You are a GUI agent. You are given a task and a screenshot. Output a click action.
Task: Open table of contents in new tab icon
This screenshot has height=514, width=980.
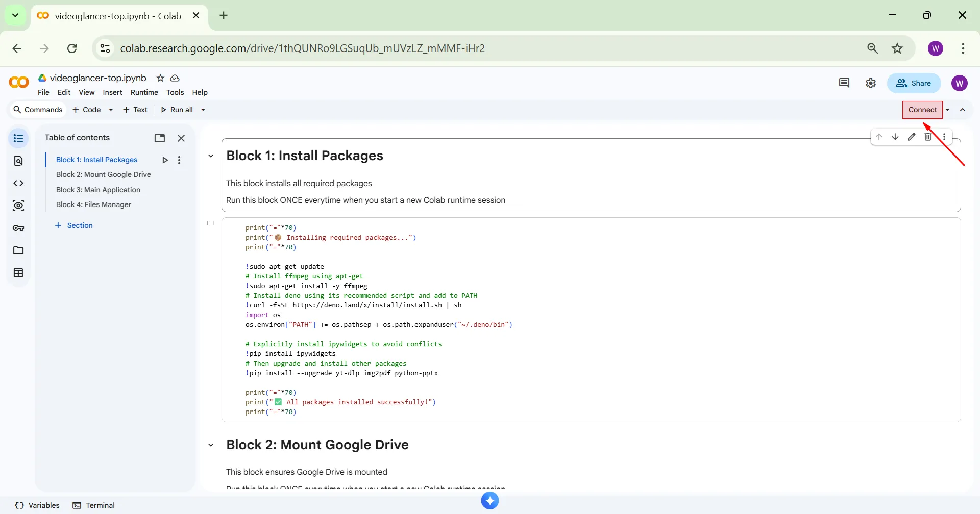point(160,138)
